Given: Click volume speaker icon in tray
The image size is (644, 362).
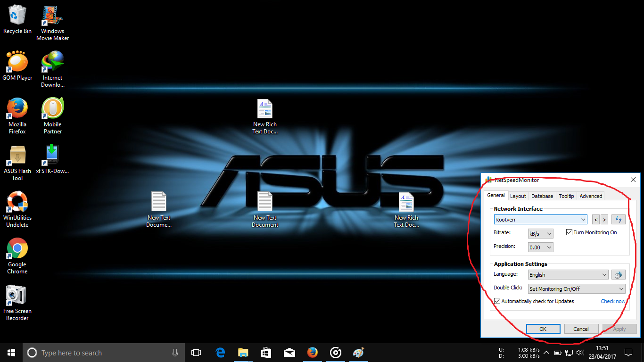Looking at the screenshot, I should click(x=580, y=353).
